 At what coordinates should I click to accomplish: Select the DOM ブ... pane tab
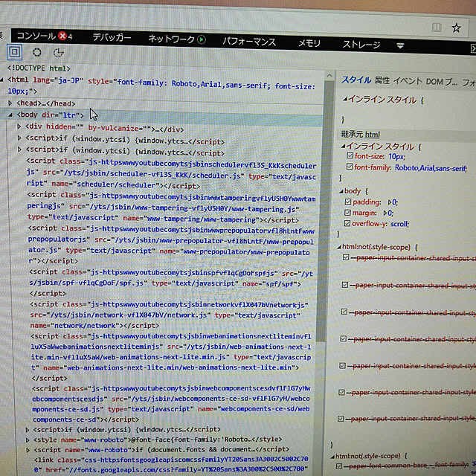tap(441, 82)
